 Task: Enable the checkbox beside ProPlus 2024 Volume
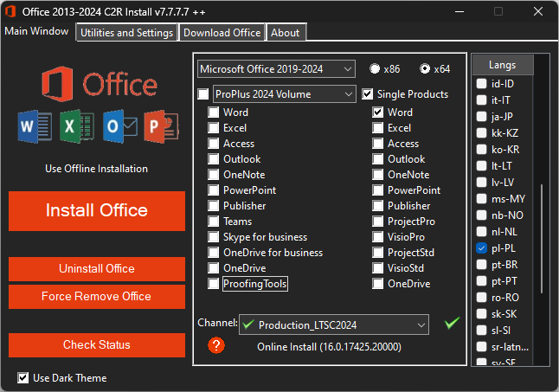click(x=203, y=94)
